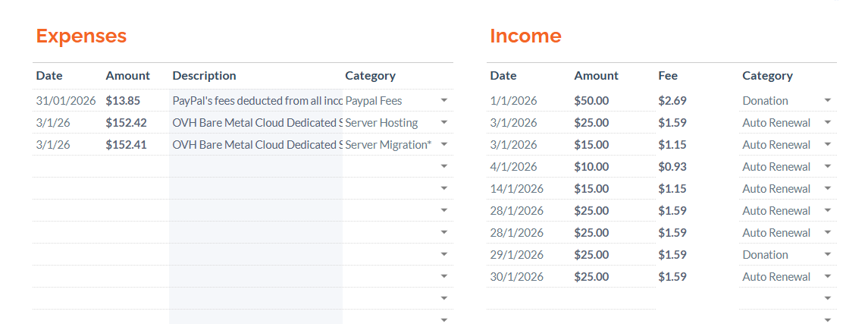Open category dropdown for 14/1/2026 income
868x324 pixels.
828,188
